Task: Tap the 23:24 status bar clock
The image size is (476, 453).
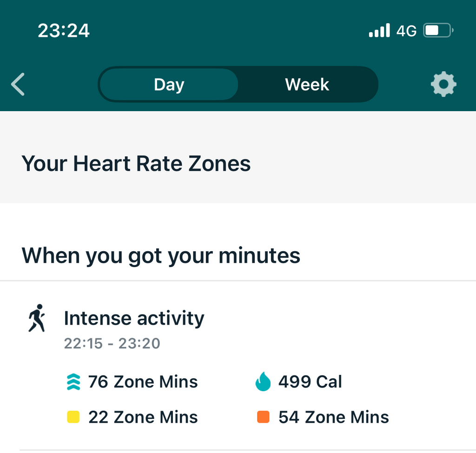Action: pos(64,31)
